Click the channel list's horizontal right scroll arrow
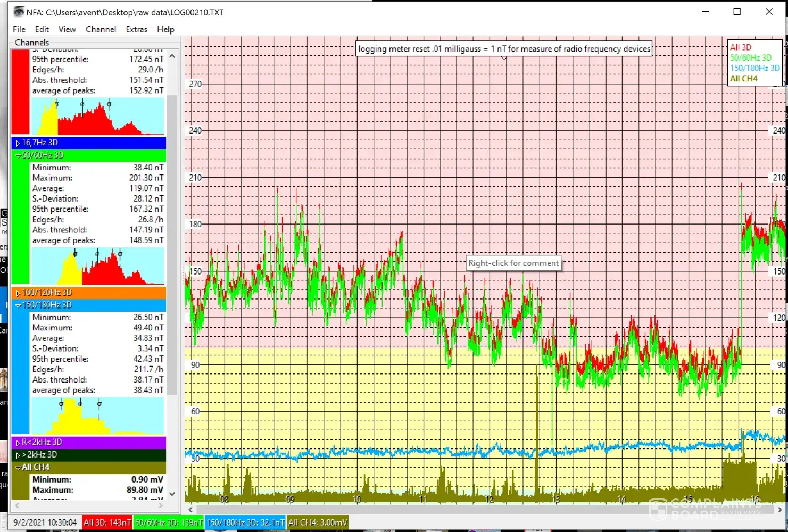This screenshot has height=532, width=788. (161, 506)
